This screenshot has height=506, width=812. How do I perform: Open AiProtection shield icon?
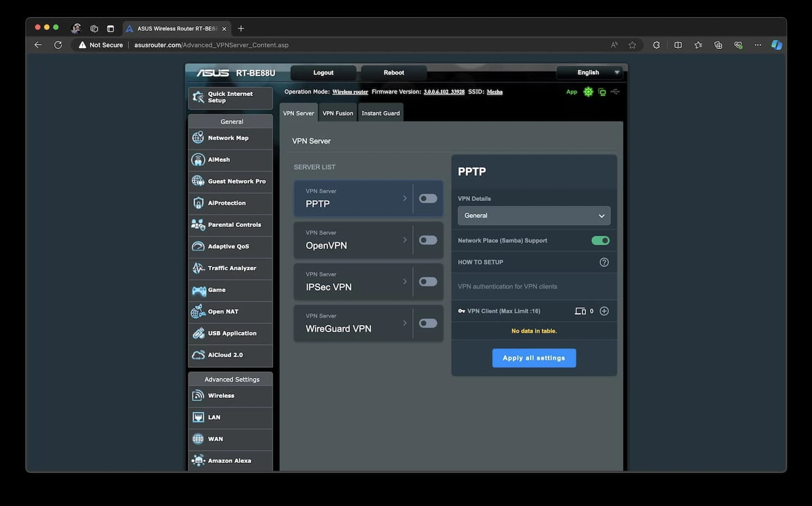(198, 203)
